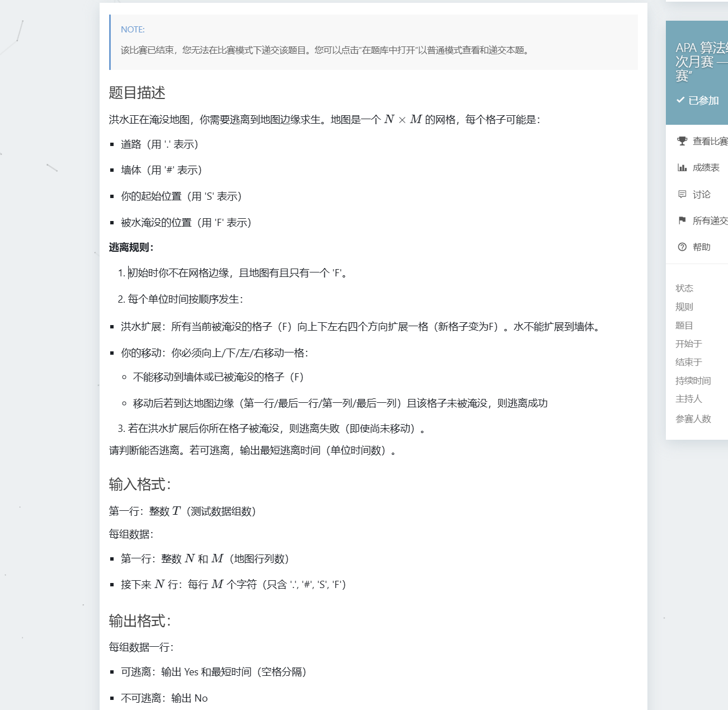Image resolution: width=728 pixels, height=710 pixels.
Task: Click the line 每组数据一行
Action: (x=141, y=647)
